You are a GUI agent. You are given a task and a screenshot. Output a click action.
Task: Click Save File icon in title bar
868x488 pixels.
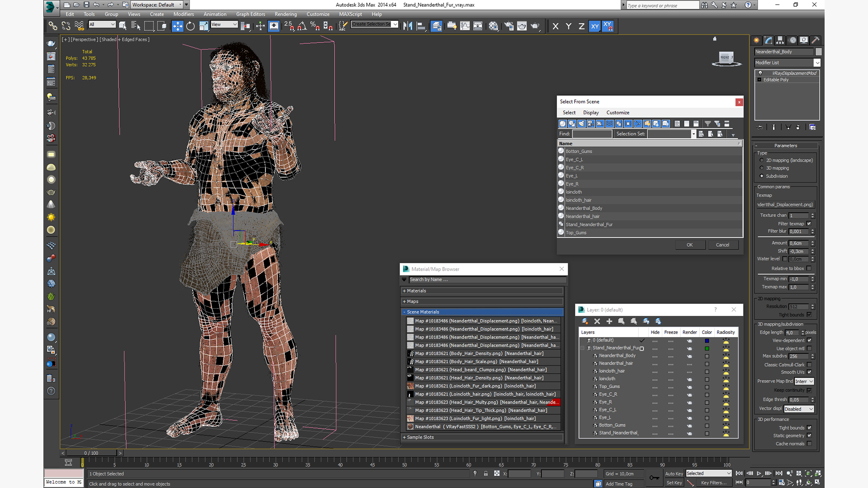(86, 5)
